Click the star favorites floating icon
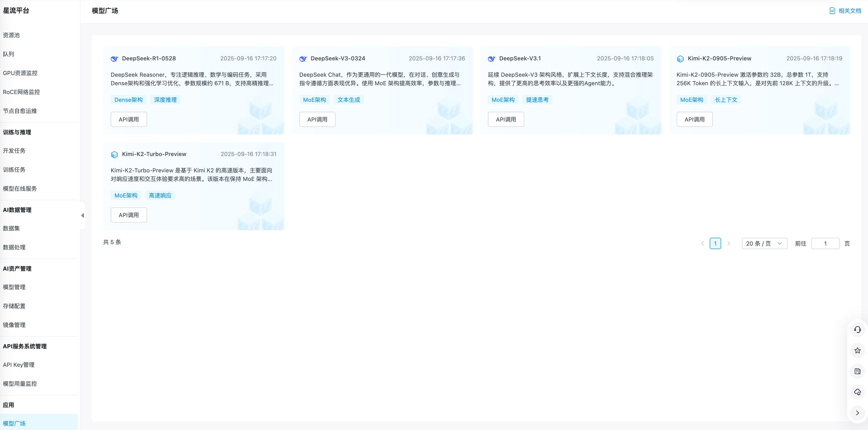 [x=857, y=350]
